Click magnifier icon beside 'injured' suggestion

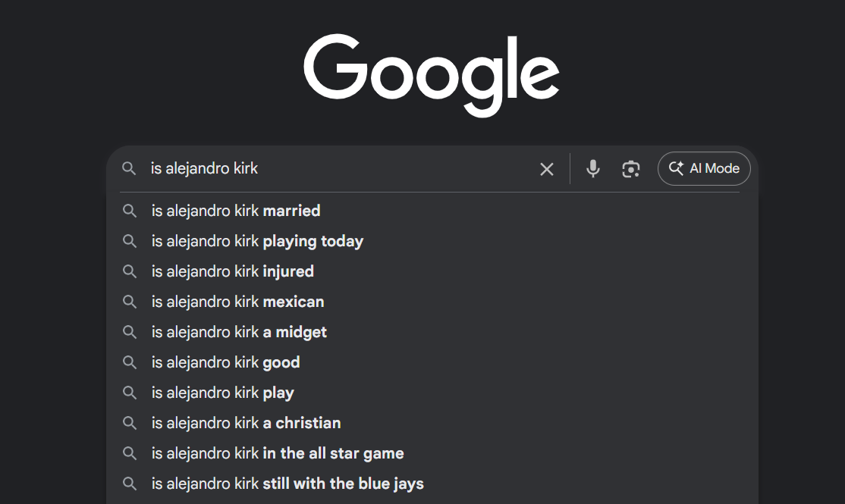click(130, 271)
